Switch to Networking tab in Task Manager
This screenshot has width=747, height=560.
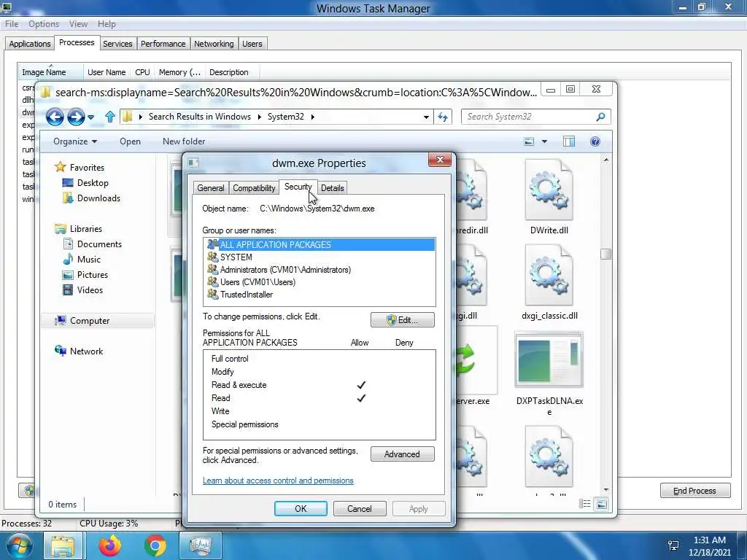click(x=214, y=44)
